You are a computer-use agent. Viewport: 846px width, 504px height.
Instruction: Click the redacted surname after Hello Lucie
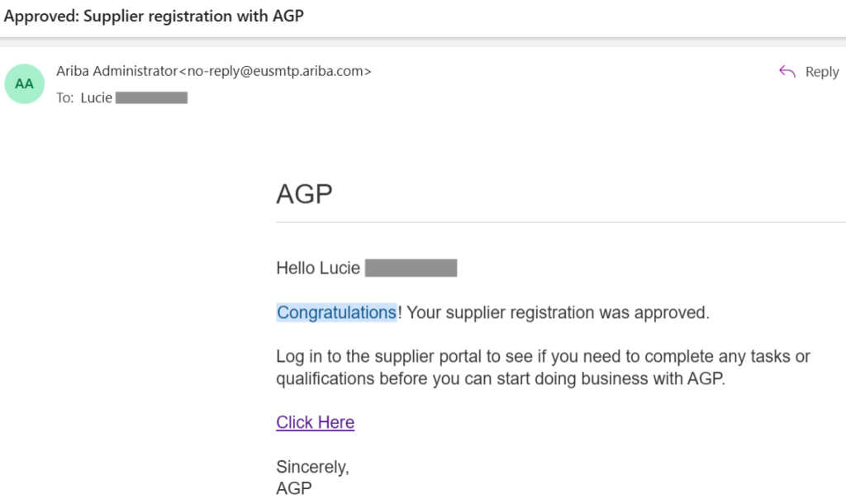[x=411, y=269]
